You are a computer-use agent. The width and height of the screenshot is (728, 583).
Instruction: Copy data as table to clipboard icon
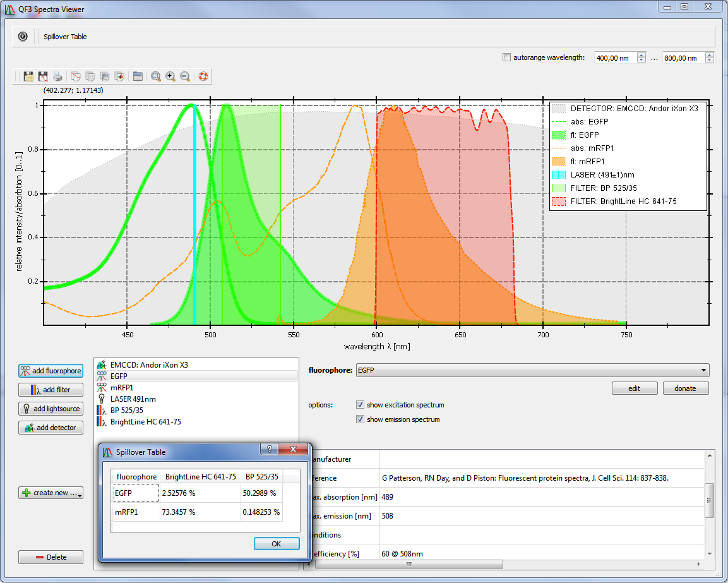[104, 76]
